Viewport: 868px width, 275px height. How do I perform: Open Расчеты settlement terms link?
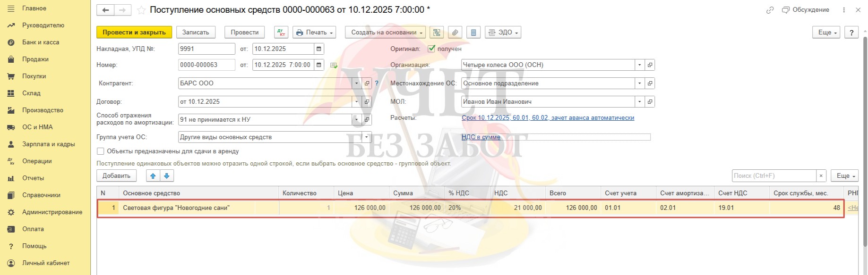(548, 117)
